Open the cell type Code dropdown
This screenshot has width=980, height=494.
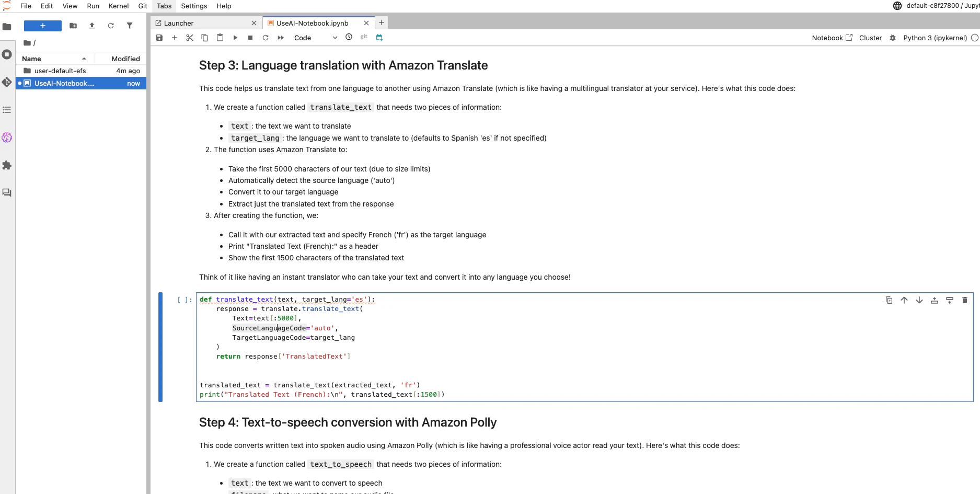tap(315, 38)
